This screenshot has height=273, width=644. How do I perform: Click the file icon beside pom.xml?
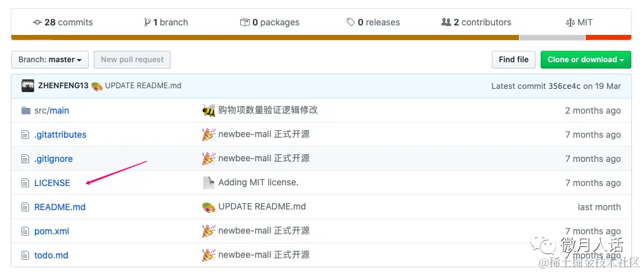coord(25,231)
